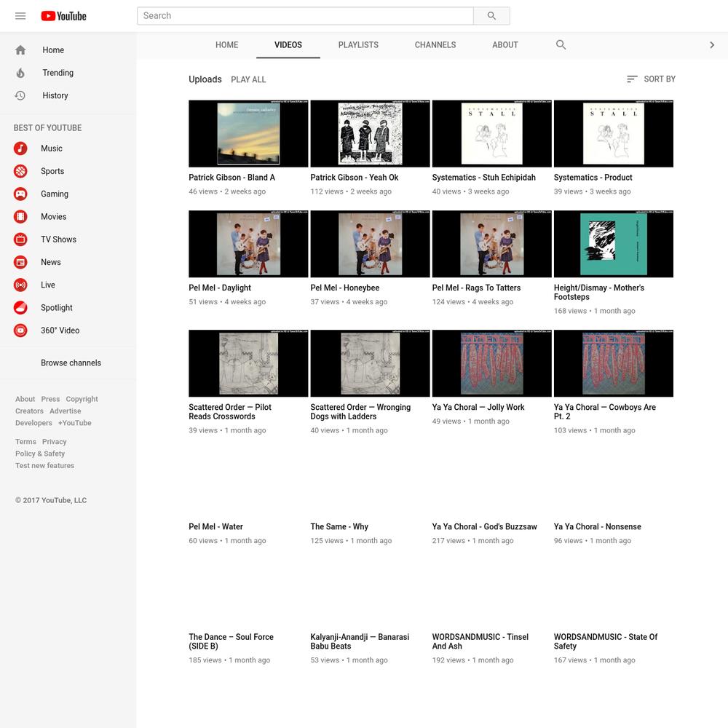Click the Movies film icon

tap(20, 216)
